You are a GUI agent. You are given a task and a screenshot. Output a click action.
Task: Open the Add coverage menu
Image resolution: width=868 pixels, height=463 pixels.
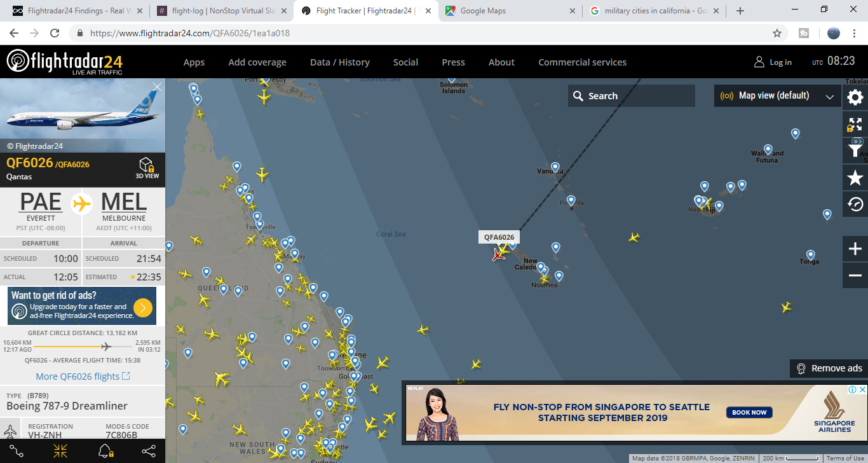coord(257,62)
